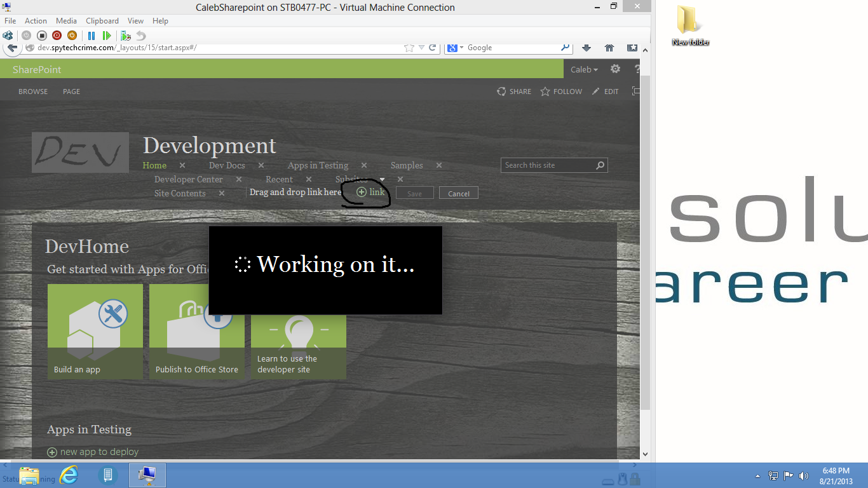This screenshot has height=488, width=868.
Task: Click the Developer Center navigation link
Action: point(189,179)
